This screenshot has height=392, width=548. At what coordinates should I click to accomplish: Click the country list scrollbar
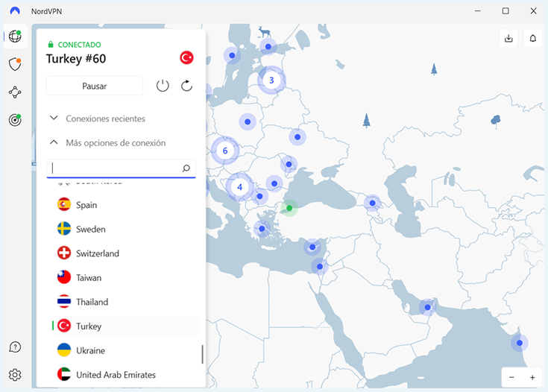pos(202,355)
